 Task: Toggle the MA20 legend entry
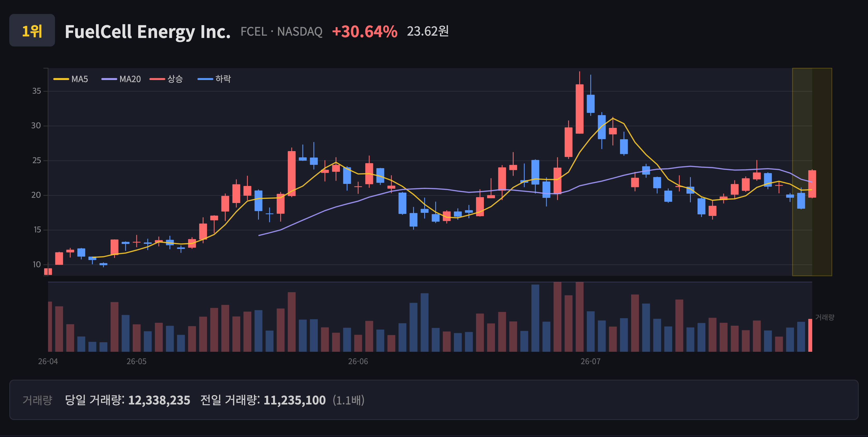coord(121,79)
